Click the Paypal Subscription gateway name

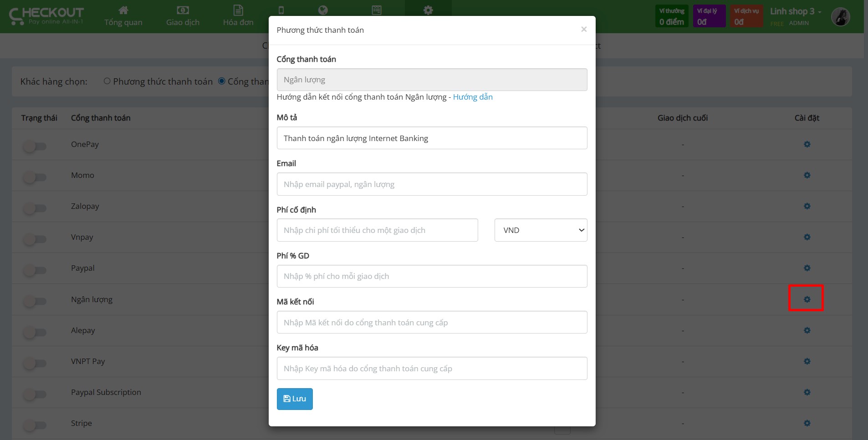[106, 392]
